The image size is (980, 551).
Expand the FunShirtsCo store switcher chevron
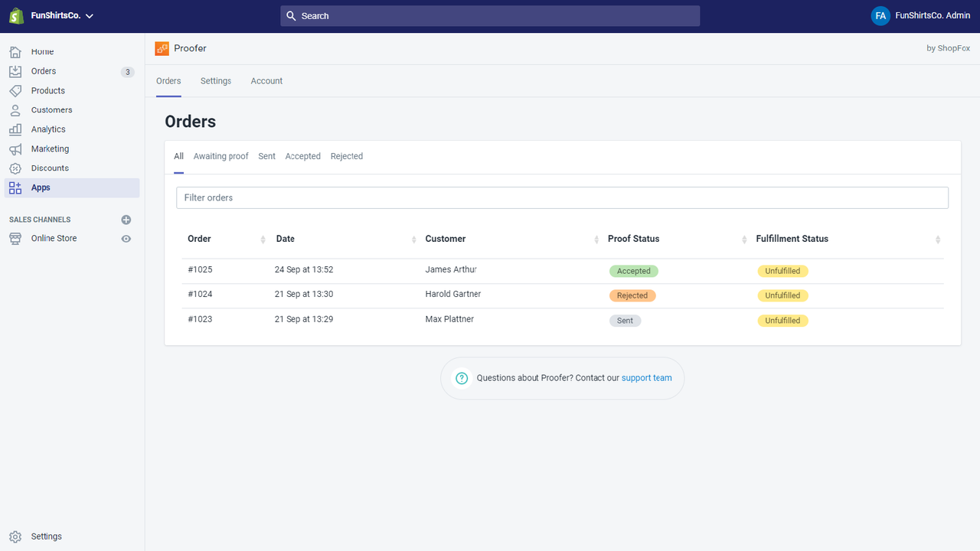[89, 15]
